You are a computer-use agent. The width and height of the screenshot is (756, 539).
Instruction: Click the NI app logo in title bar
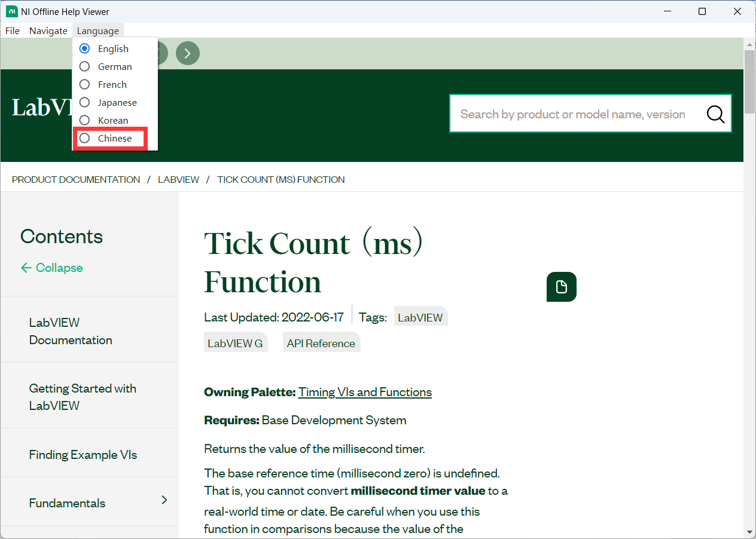click(x=11, y=11)
